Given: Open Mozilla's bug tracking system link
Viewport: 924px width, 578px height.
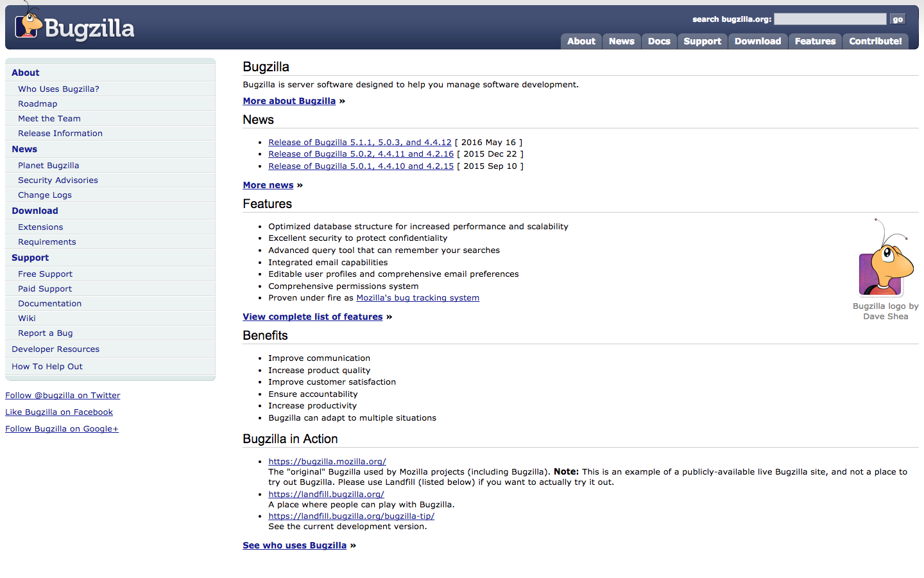Looking at the screenshot, I should [418, 298].
